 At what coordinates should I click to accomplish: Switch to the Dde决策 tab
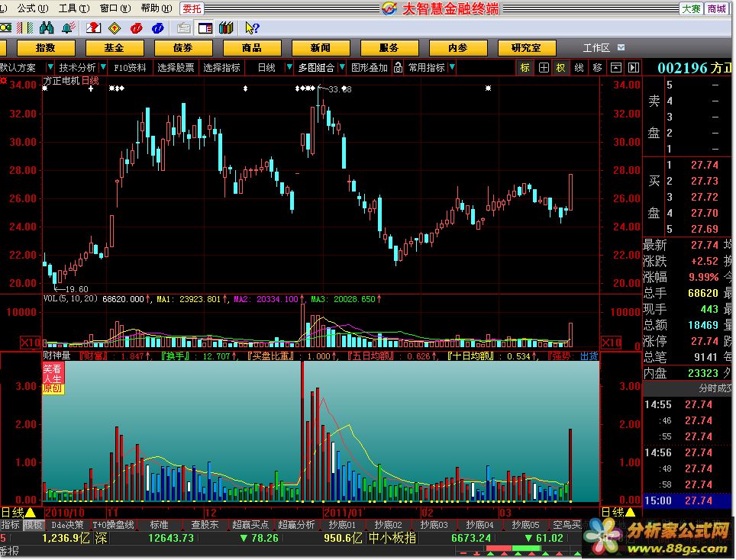67,525
